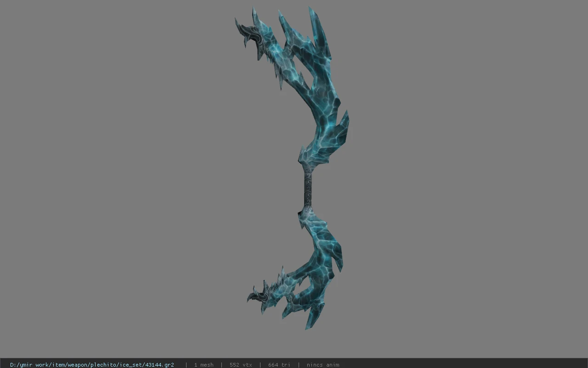
Task: Click the file path 43144.gr2 in status bar
Action: 92,365
